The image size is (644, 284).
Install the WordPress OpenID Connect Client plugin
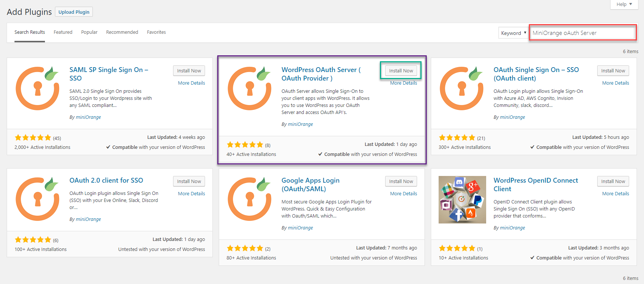pyautogui.click(x=613, y=181)
